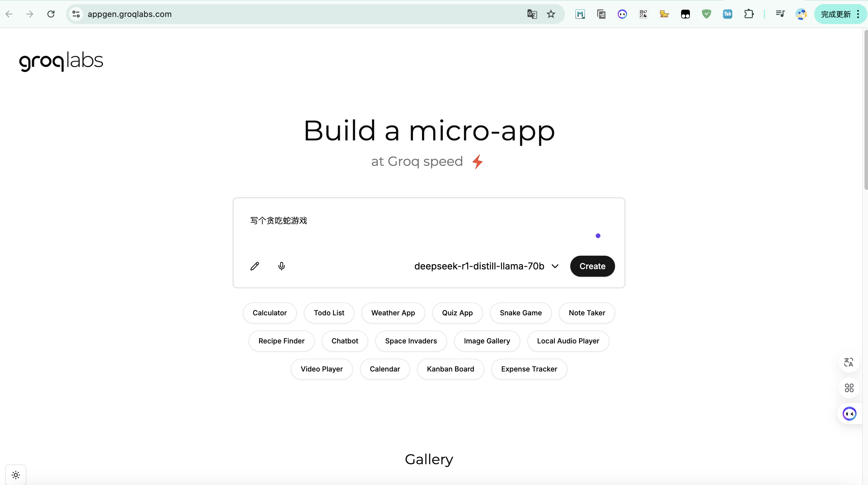The height and width of the screenshot is (485, 868).
Task: Click the site information icon by URL
Action: point(76,14)
